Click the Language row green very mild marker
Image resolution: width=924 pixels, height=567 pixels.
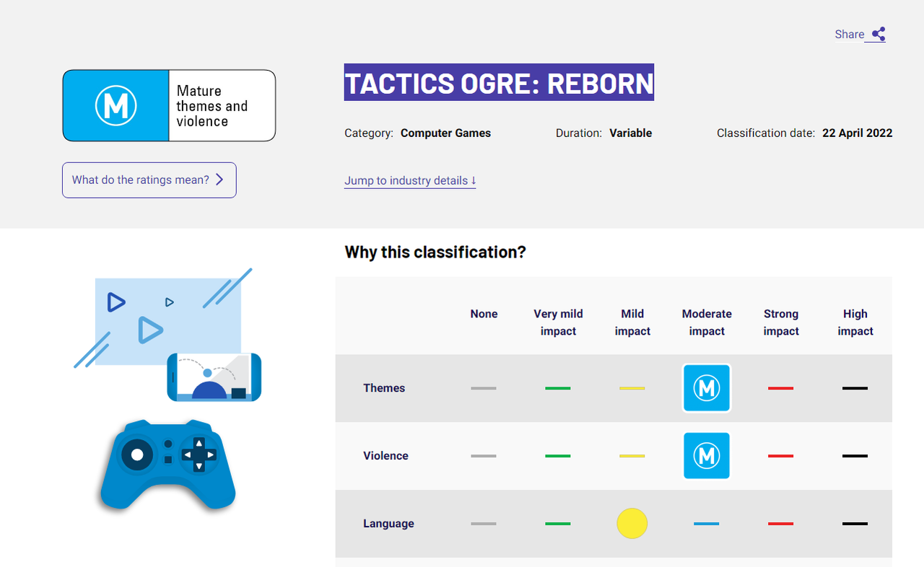558,524
